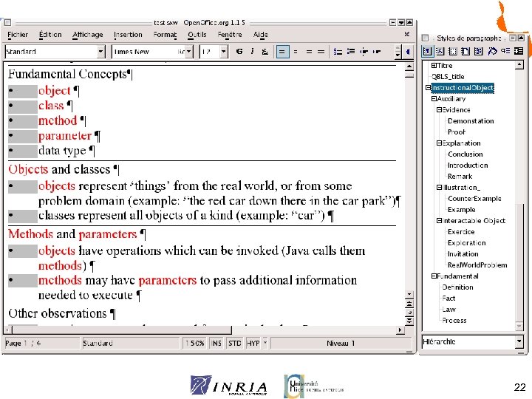The height and width of the screenshot is (399, 532).
Task: Open Stylist window system menu icon
Action: [425, 38]
